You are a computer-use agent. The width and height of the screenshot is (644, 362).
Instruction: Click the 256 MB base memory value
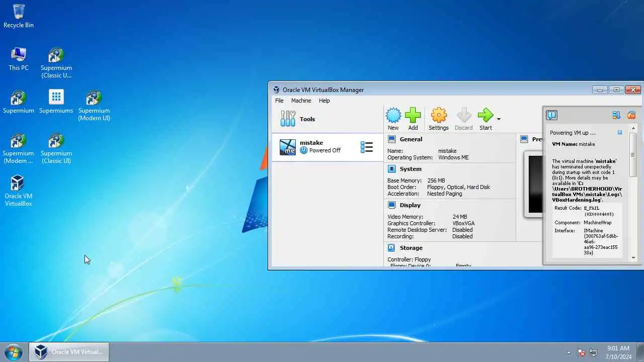tap(436, 180)
